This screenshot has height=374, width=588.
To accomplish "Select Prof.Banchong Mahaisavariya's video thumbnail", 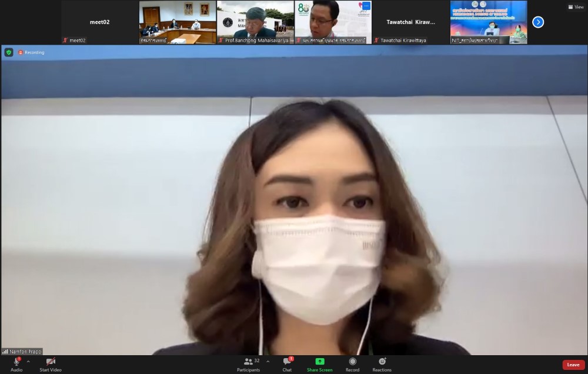I will coord(255,22).
